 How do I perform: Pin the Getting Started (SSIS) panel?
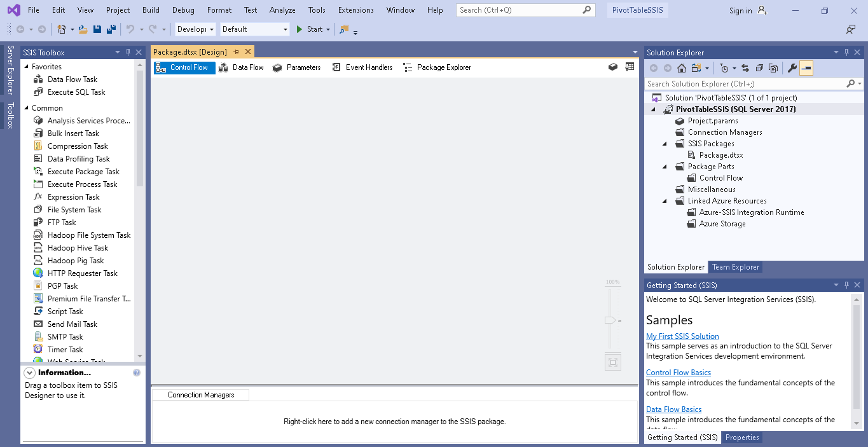[x=846, y=285]
